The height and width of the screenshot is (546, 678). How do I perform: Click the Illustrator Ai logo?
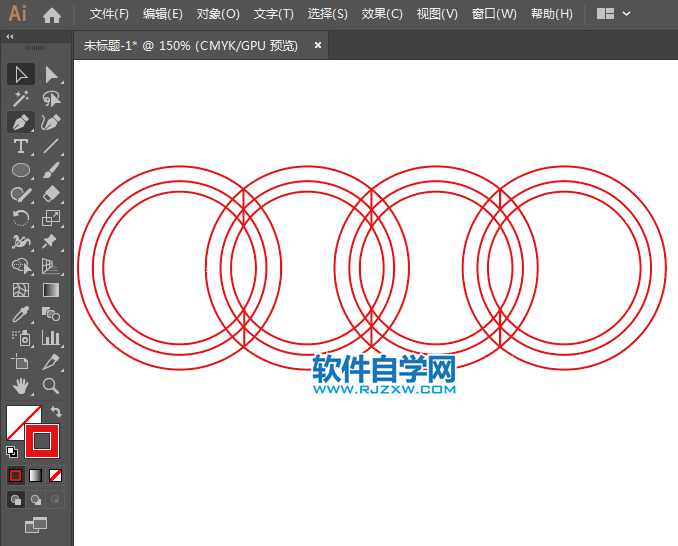pos(18,14)
